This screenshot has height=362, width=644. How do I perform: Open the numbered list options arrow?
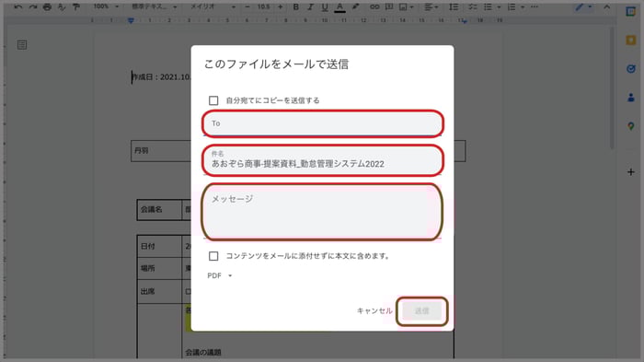(523, 7)
